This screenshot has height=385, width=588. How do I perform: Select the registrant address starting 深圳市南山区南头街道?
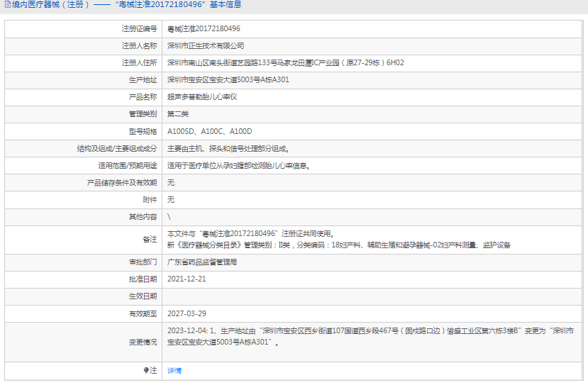tap(285, 62)
